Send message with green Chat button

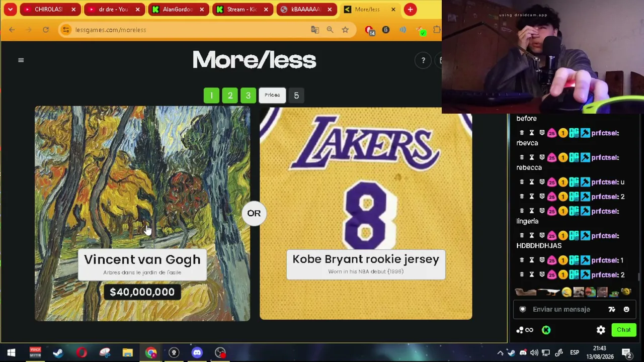click(x=624, y=330)
